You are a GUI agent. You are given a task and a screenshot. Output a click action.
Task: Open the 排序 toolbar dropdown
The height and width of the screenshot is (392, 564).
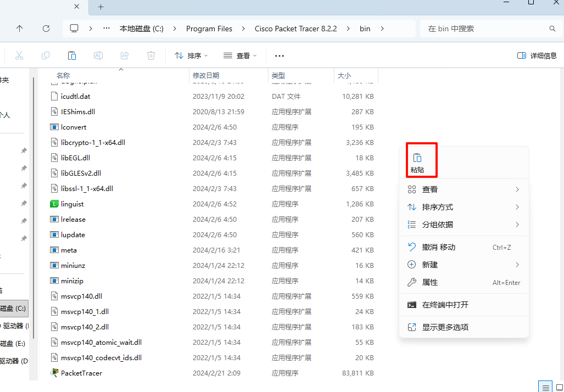coord(191,56)
